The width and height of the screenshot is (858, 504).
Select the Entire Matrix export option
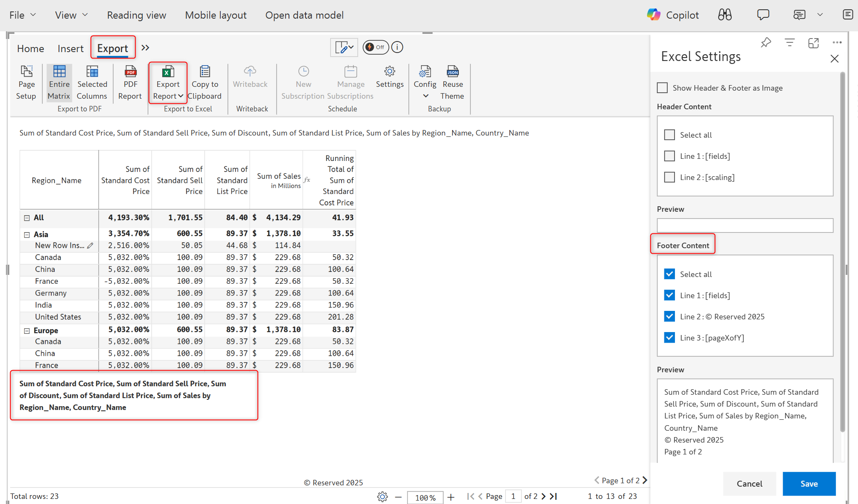(x=59, y=83)
